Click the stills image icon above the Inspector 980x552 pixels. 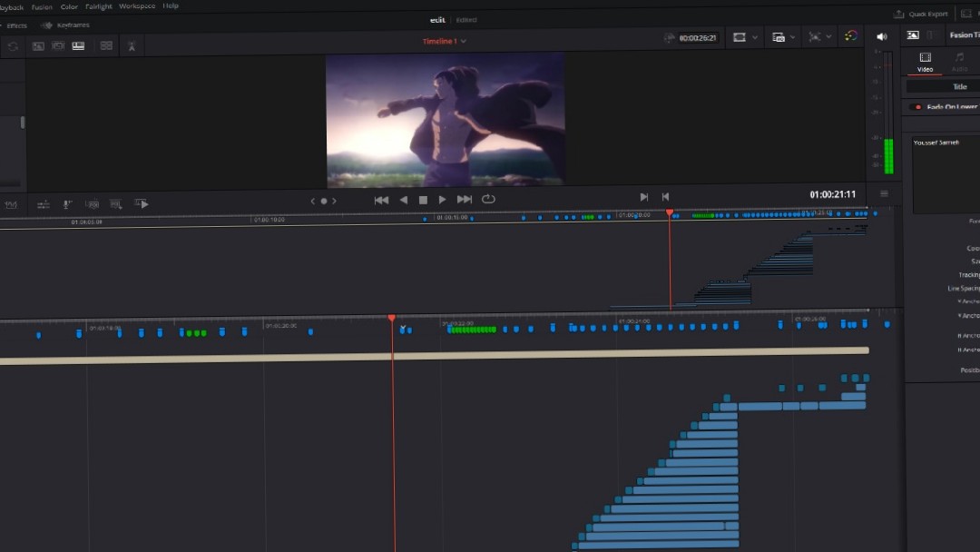coord(912,34)
